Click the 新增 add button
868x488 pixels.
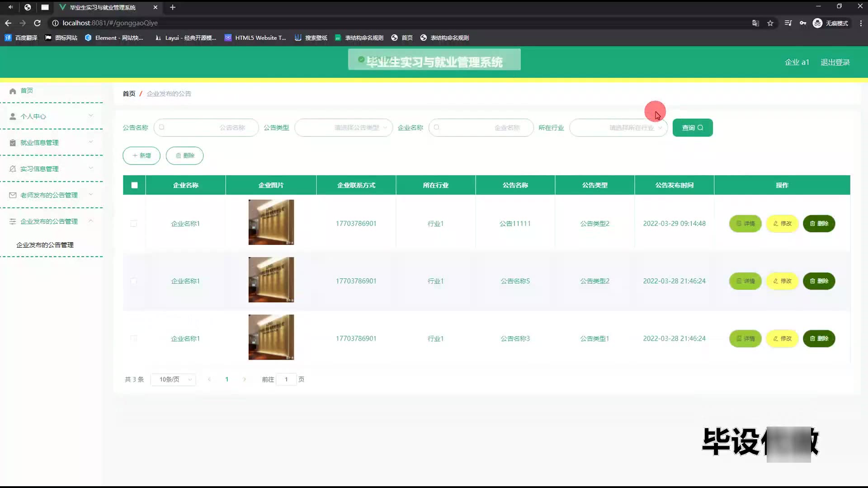(142, 155)
